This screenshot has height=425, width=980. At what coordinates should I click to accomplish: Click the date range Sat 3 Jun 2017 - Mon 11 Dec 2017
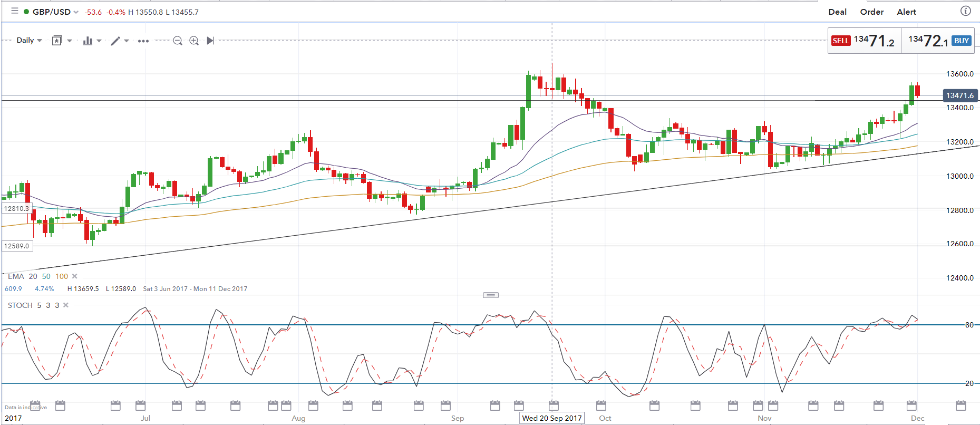(195, 288)
